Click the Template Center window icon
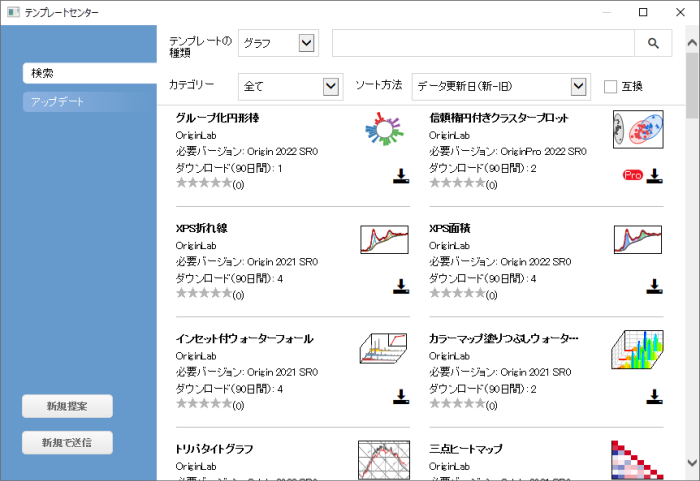Screen dimensions: 700x481 pyautogui.click(x=13, y=12)
